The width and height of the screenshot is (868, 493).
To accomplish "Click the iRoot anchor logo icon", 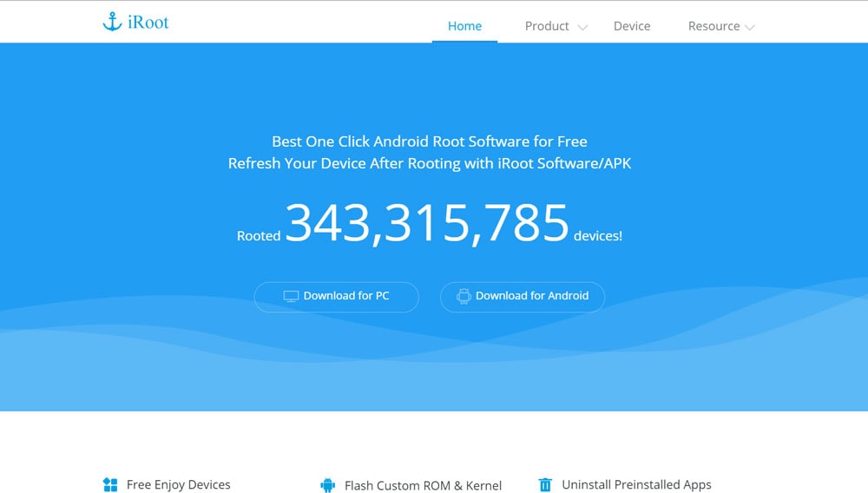I will [x=112, y=22].
